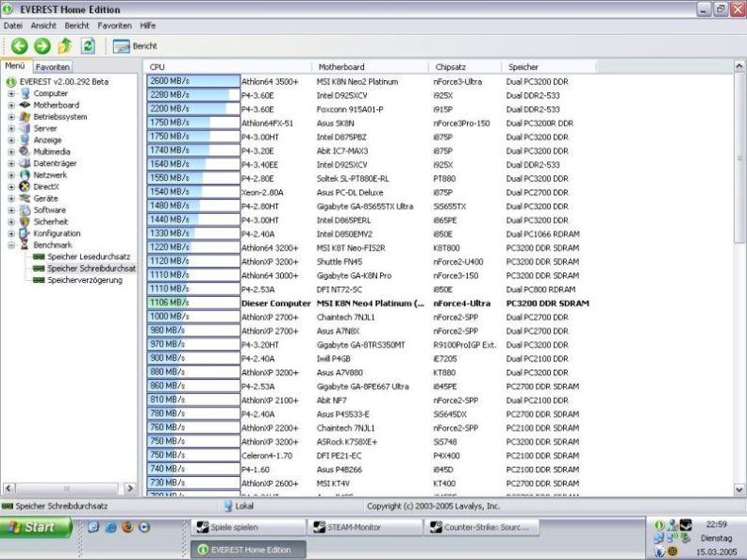This screenshot has height=560, width=747.
Task: Select the Sicherheit icon in the tree
Action: pos(25,222)
